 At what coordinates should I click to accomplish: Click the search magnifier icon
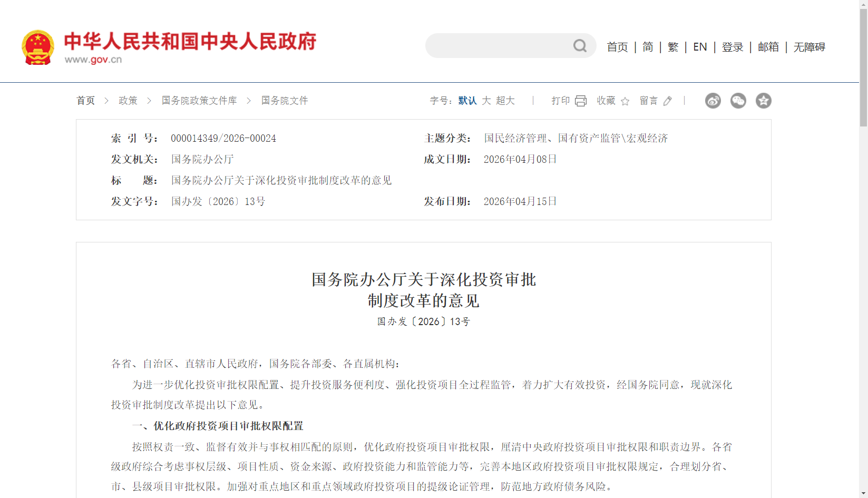pos(580,46)
